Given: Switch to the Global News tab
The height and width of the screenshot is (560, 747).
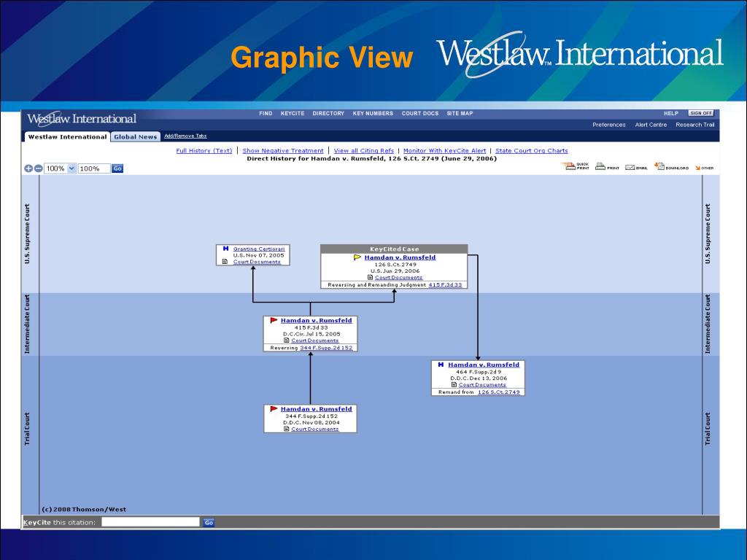Looking at the screenshot, I should tap(135, 136).
